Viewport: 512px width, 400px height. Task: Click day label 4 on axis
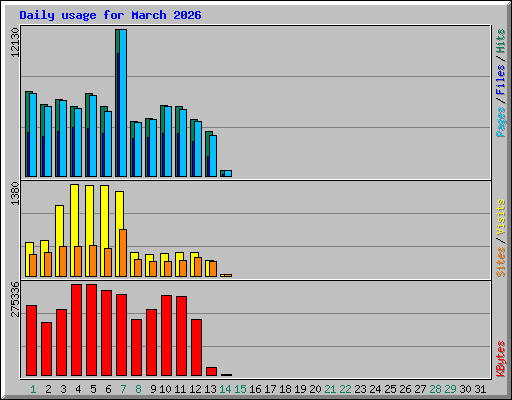coord(78,389)
